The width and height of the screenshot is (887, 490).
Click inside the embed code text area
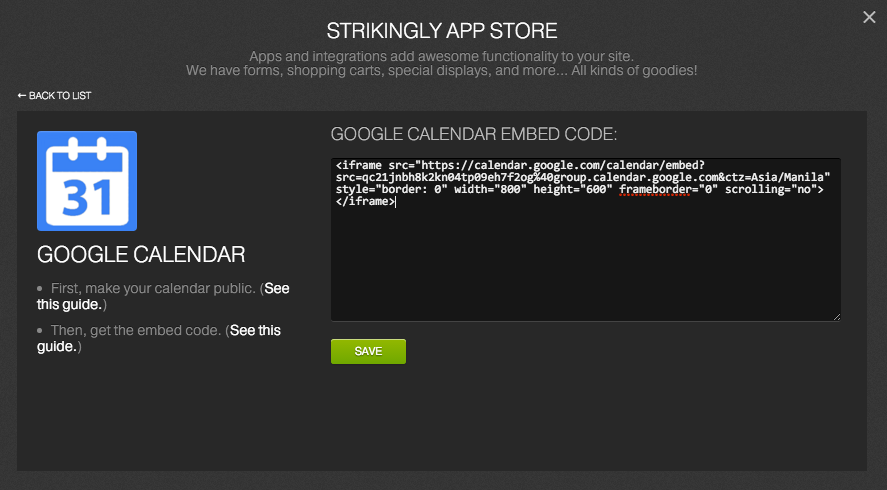[585, 239]
